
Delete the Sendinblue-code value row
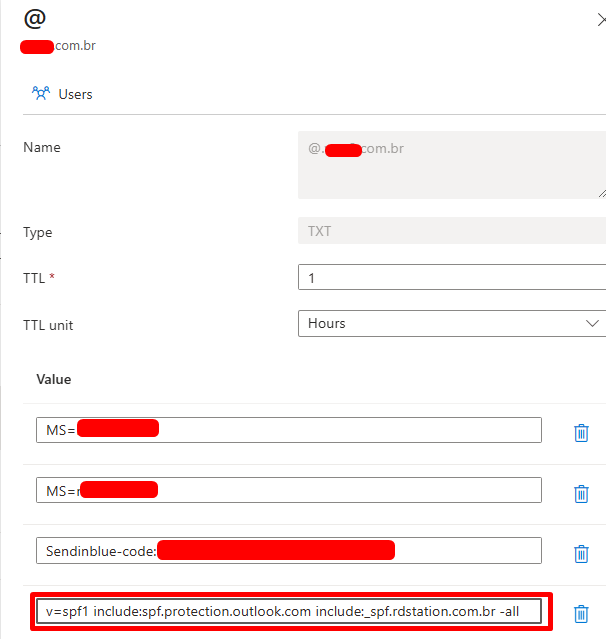click(x=581, y=554)
